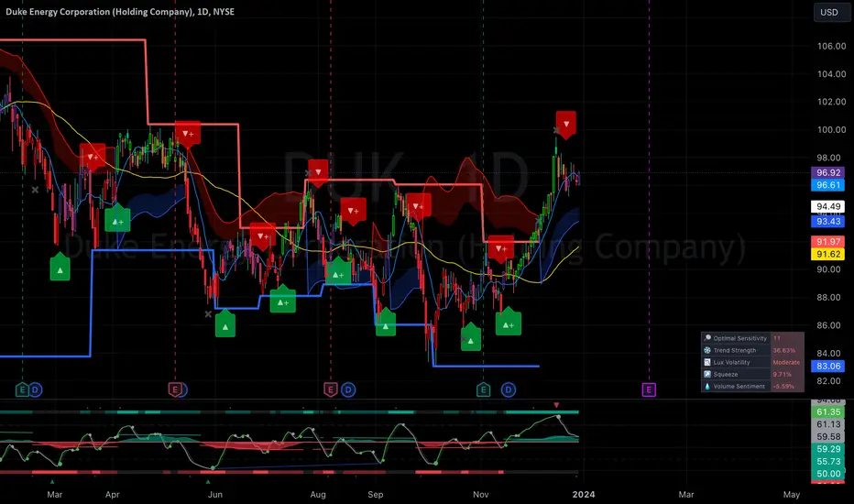
Task: Click the May label on the time axis
Action: [x=792, y=494]
